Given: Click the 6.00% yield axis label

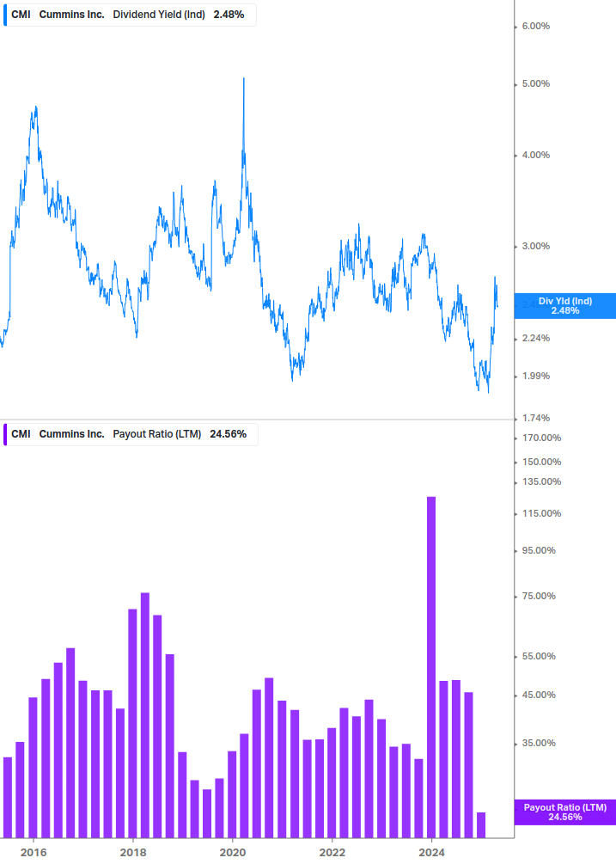Looking at the screenshot, I should [x=536, y=26].
